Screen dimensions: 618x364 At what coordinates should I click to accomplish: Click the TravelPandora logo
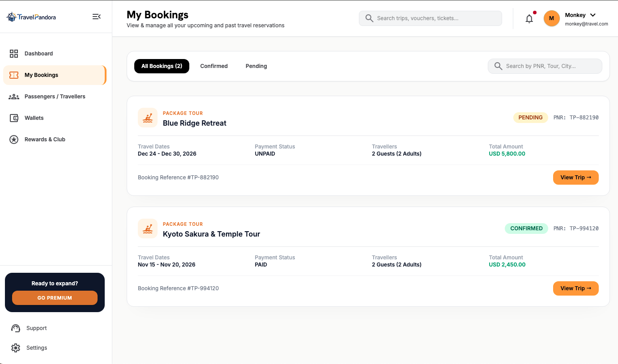click(x=31, y=17)
